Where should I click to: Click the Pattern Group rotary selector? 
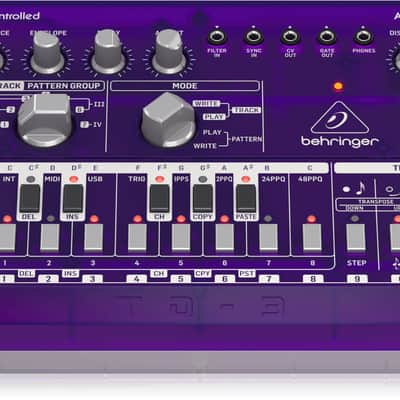45,120
